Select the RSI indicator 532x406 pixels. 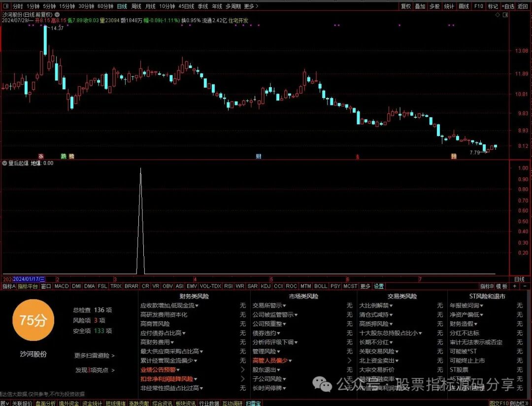click(x=228, y=286)
